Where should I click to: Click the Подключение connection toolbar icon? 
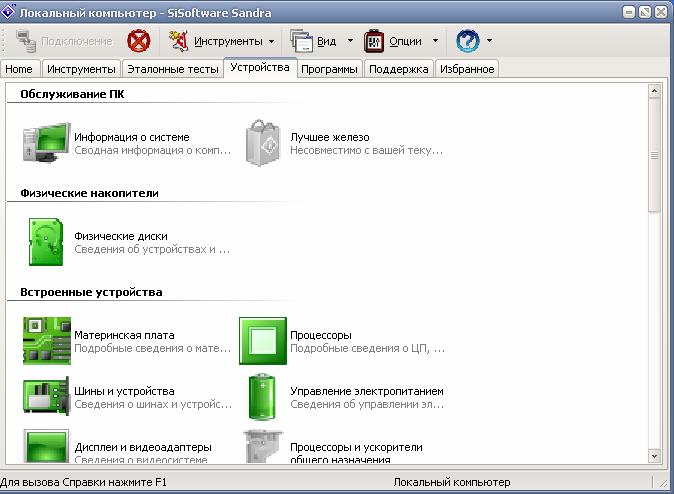(26, 41)
